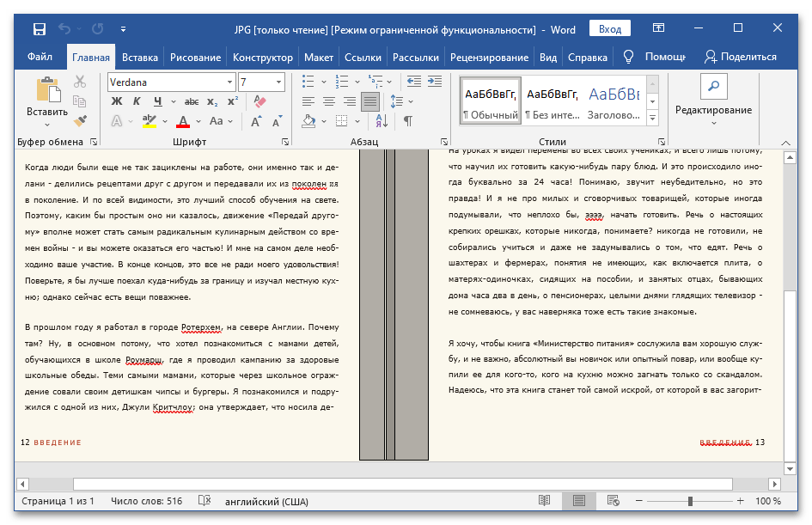Open the font name dropdown arrow
Image resolution: width=812 pixels, height=525 pixels.
(229, 82)
